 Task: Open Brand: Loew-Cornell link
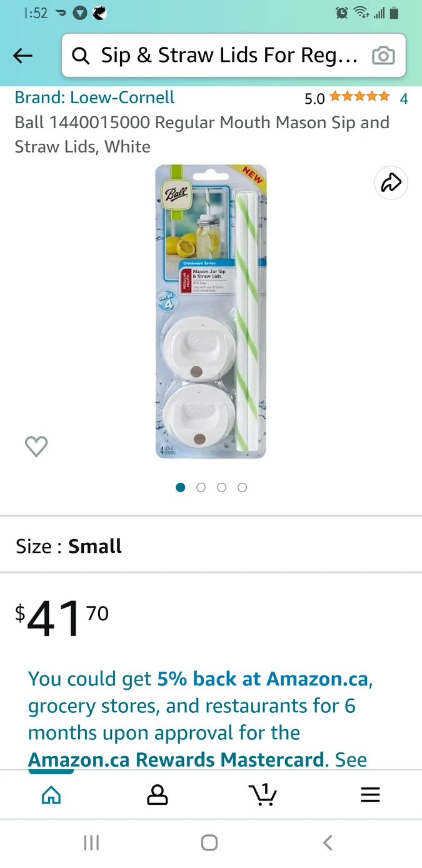click(x=94, y=98)
